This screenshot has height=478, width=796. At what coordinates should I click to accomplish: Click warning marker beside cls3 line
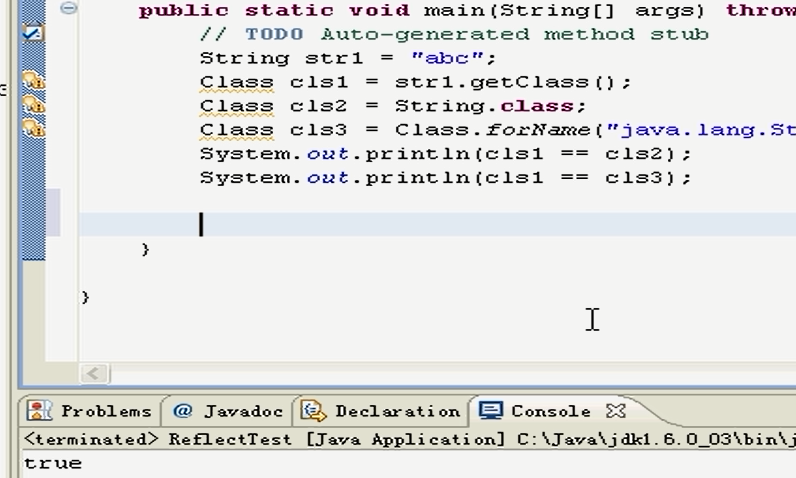pos(34,128)
